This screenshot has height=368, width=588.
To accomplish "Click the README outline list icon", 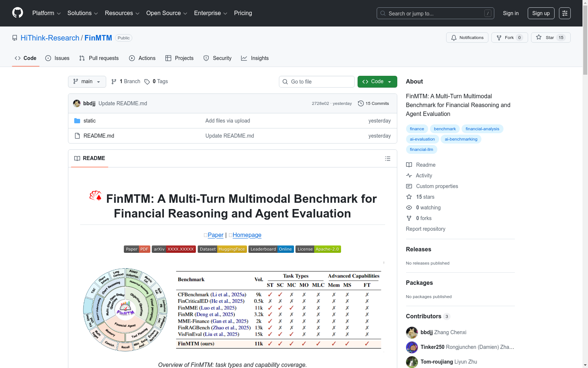I will tap(387, 159).
